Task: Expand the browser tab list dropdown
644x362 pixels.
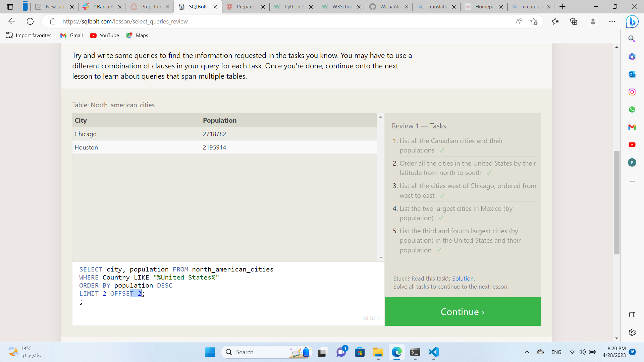Action: click(x=25, y=6)
